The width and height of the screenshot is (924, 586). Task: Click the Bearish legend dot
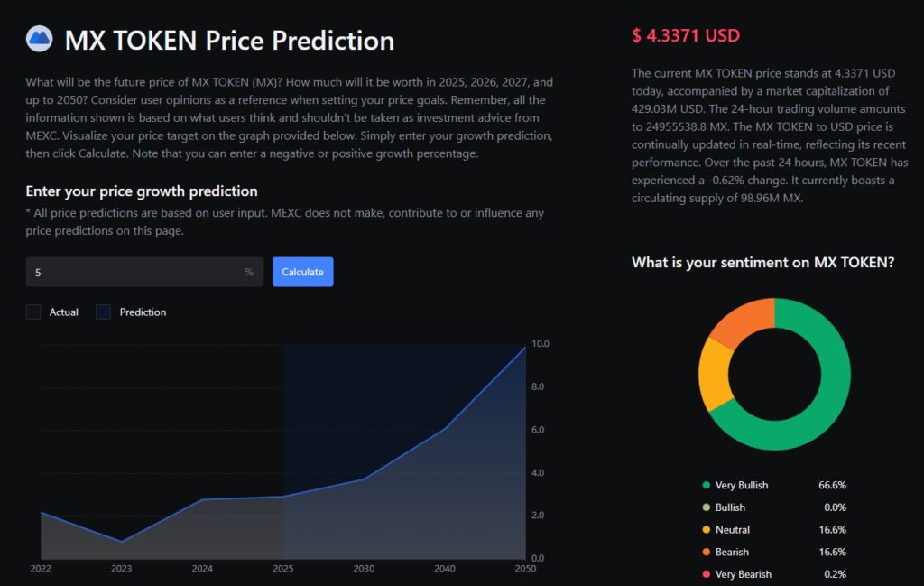coord(707,552)
